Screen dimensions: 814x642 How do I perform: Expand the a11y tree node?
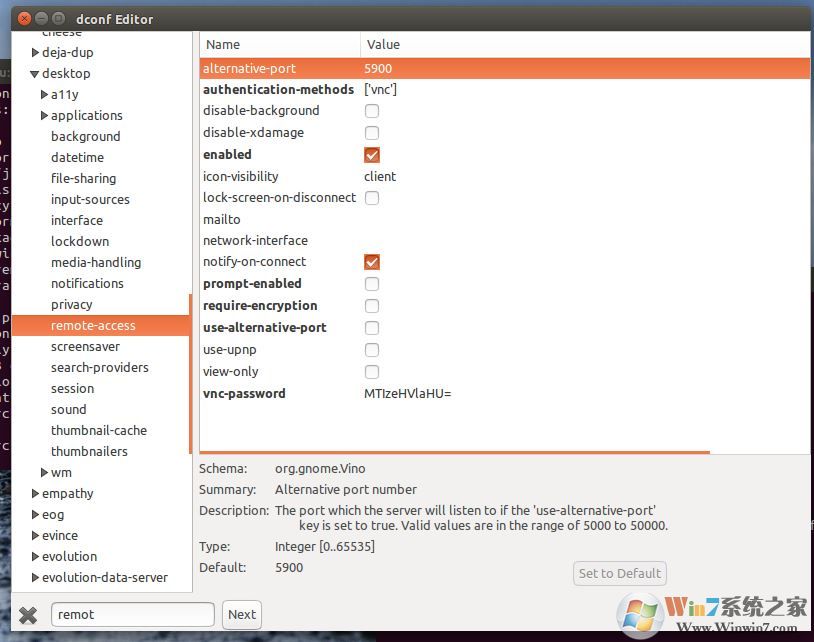[x=44, y=95]
